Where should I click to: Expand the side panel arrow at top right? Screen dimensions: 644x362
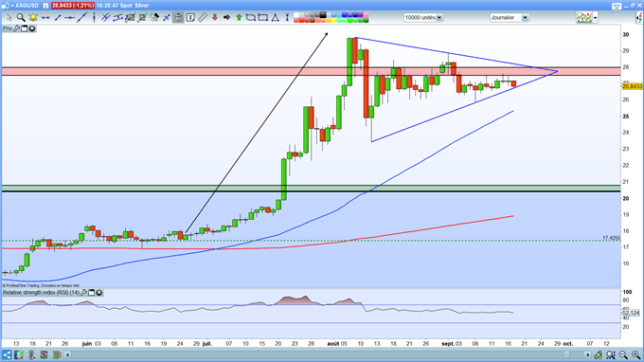point(639,18)
